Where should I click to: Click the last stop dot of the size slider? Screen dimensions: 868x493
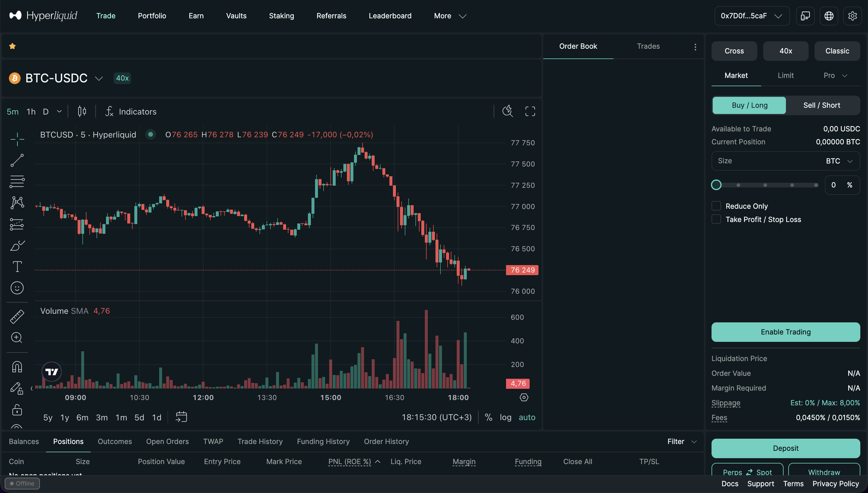point(816,185)
